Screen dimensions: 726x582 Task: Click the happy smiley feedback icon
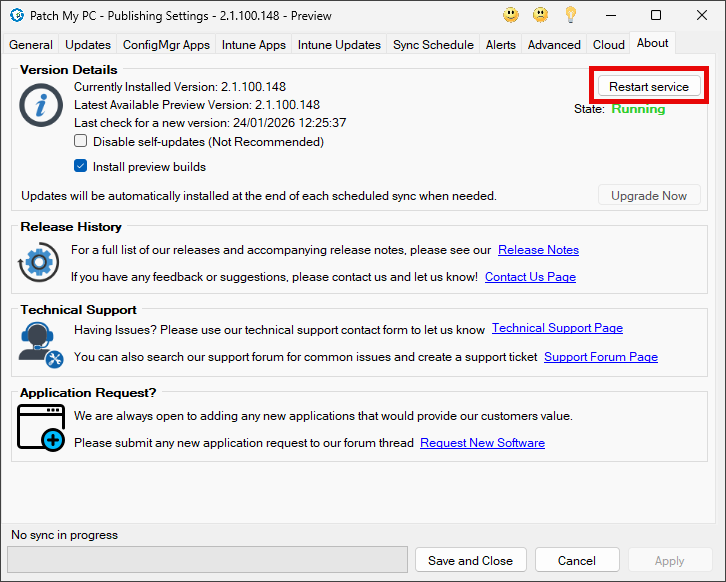pos(511,15)
